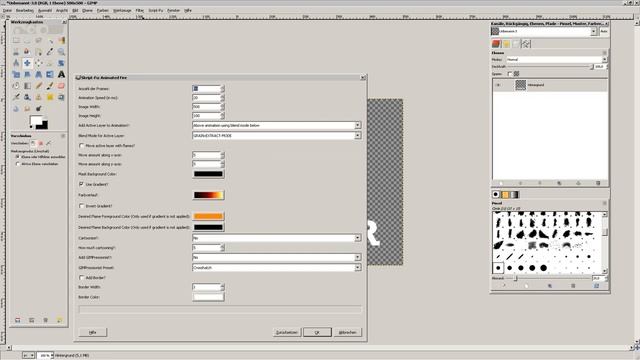The width and height of the screenshot is (640, 360).
Task: Open the zoom percentage dropdown in status bar
Action: pyautogui.click(x=51, y=356)
